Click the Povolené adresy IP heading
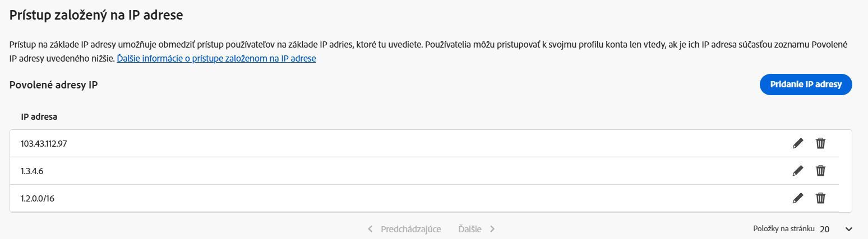868x239 pixels. point(54,85)
